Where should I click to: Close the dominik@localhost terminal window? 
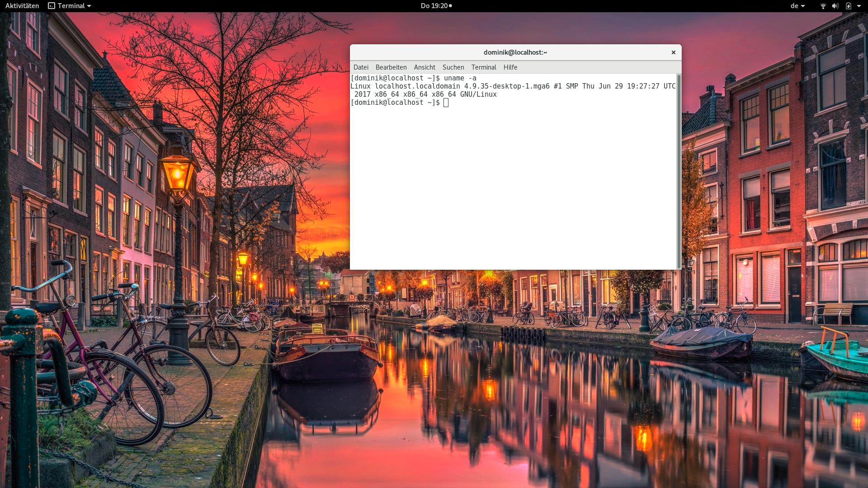pos(673,52)
